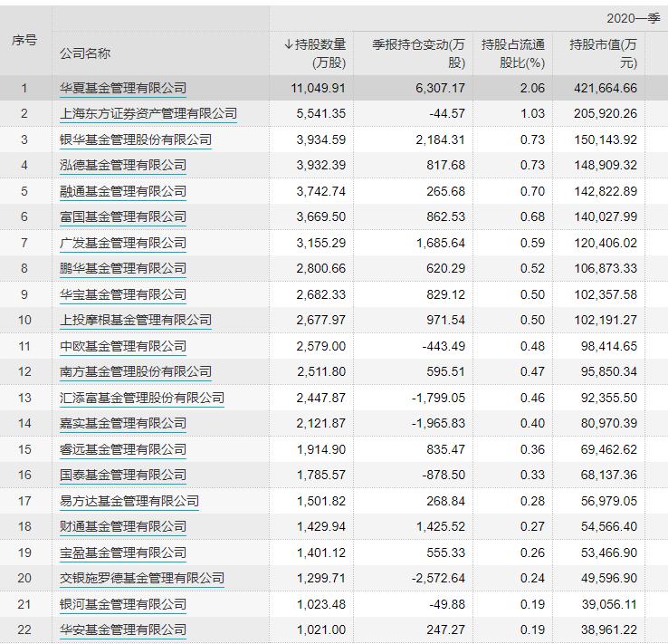
Task: Open 鹏华基金管理有限公司 link
Action: pos(123,268)
